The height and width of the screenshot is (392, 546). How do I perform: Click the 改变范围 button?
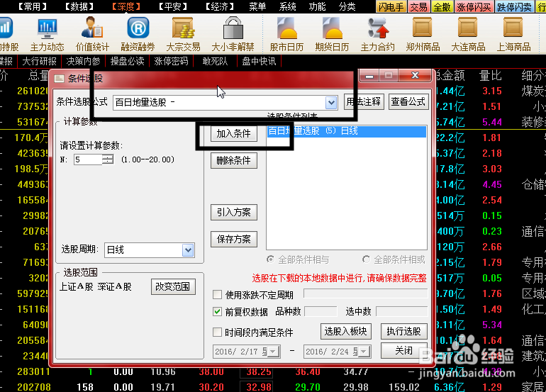click(173, 286)
